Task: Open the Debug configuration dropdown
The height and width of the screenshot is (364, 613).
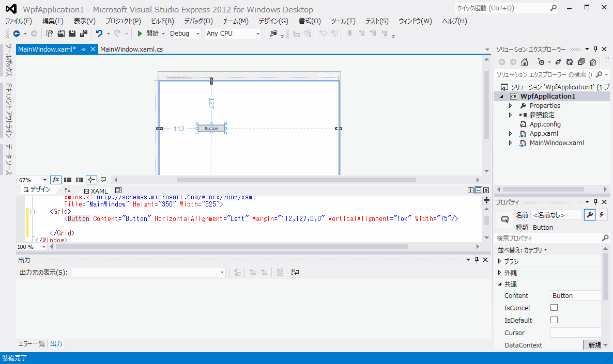Action: (197, 34)
